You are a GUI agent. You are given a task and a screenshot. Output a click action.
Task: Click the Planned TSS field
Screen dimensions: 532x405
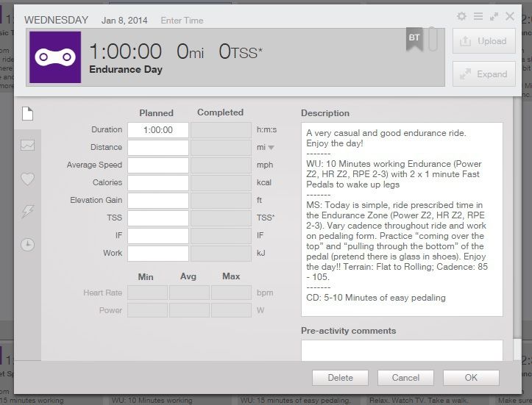tap(158, 218)
